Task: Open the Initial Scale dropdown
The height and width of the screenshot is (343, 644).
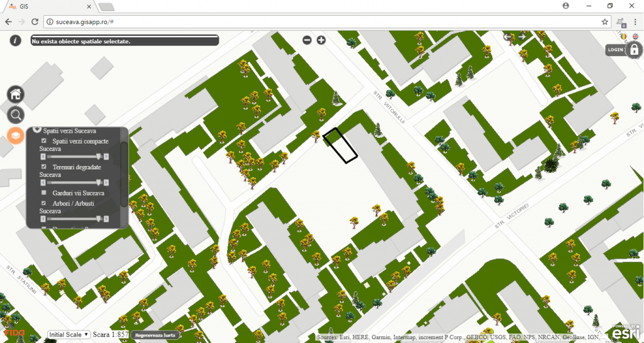Action: point(69,335)
